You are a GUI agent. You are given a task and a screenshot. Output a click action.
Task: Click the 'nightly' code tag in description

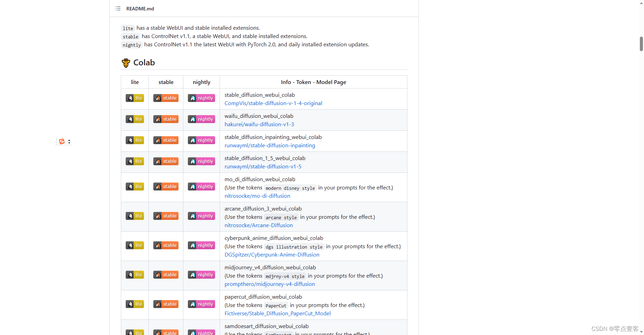[132, 45]
